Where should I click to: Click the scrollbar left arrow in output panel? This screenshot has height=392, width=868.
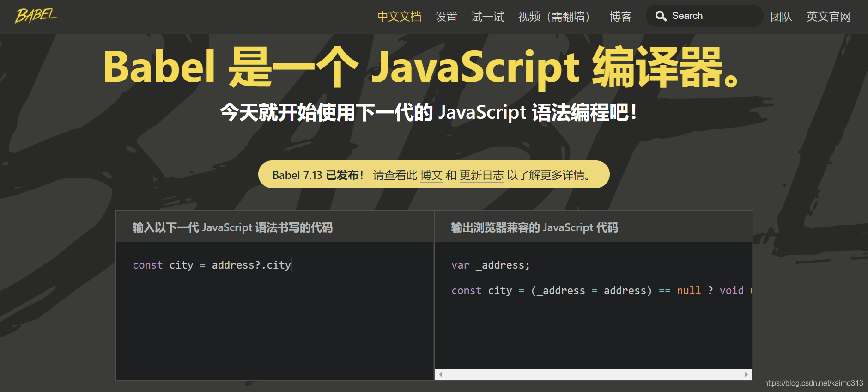point(441,375)
